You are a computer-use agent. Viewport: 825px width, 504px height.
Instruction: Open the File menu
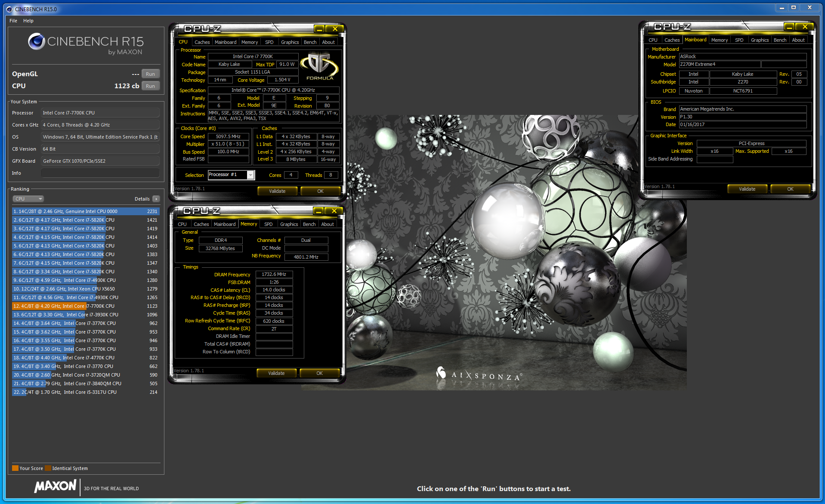(x=13, y=21)
